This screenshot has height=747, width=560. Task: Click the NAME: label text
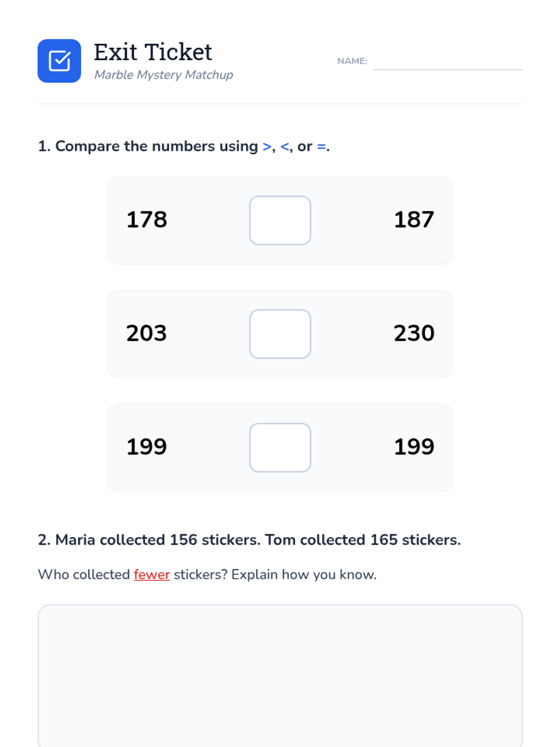(352, 61)
